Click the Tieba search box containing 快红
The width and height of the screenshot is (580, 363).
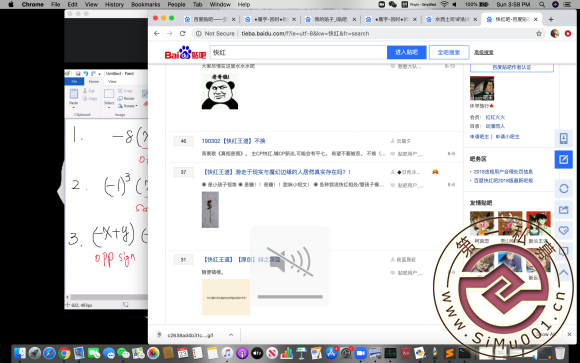click(x=299, y=53)
